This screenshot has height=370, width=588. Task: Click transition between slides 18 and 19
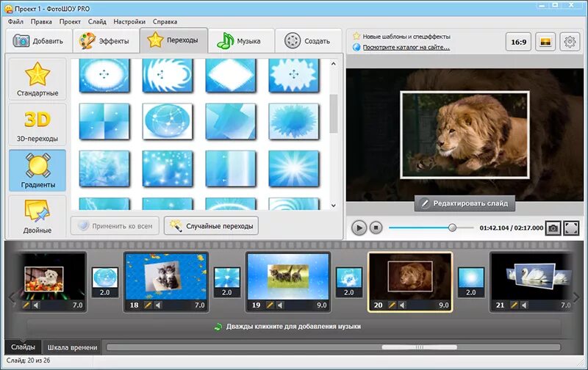(x=227, y=282)
